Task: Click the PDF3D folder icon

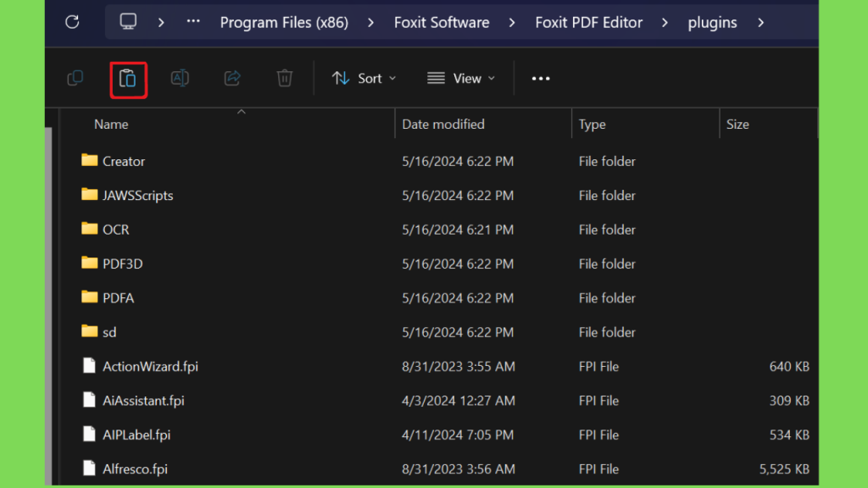Action: point(89,263)
